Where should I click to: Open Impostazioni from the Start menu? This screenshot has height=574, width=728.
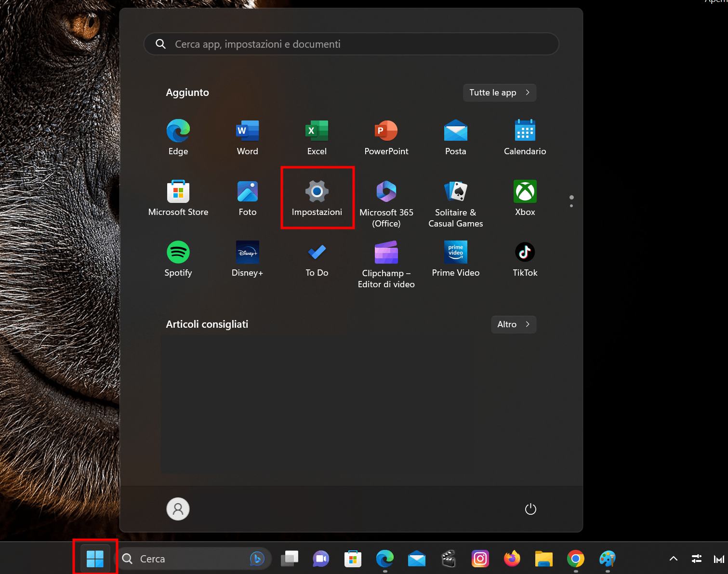coord(317,198)
